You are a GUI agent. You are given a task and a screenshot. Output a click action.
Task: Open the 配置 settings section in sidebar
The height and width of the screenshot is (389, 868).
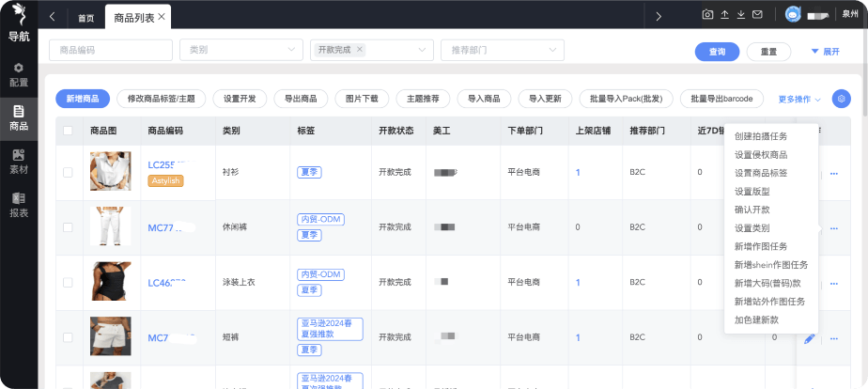[19, 74]
